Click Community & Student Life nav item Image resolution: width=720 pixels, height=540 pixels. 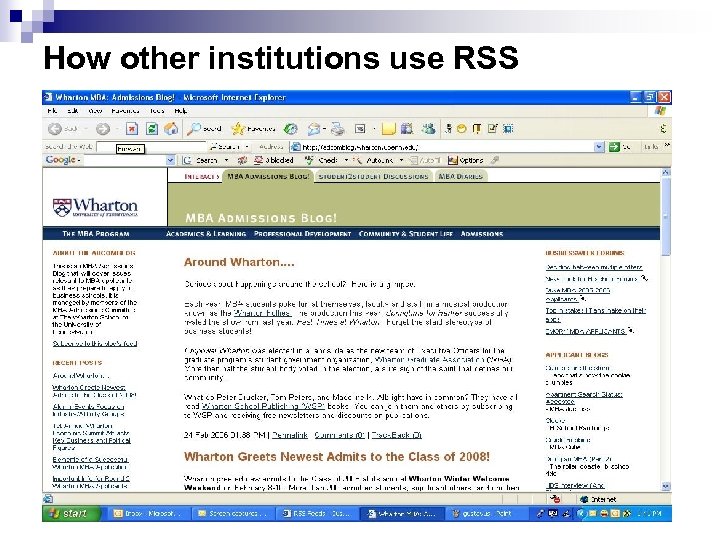(405, 234)
